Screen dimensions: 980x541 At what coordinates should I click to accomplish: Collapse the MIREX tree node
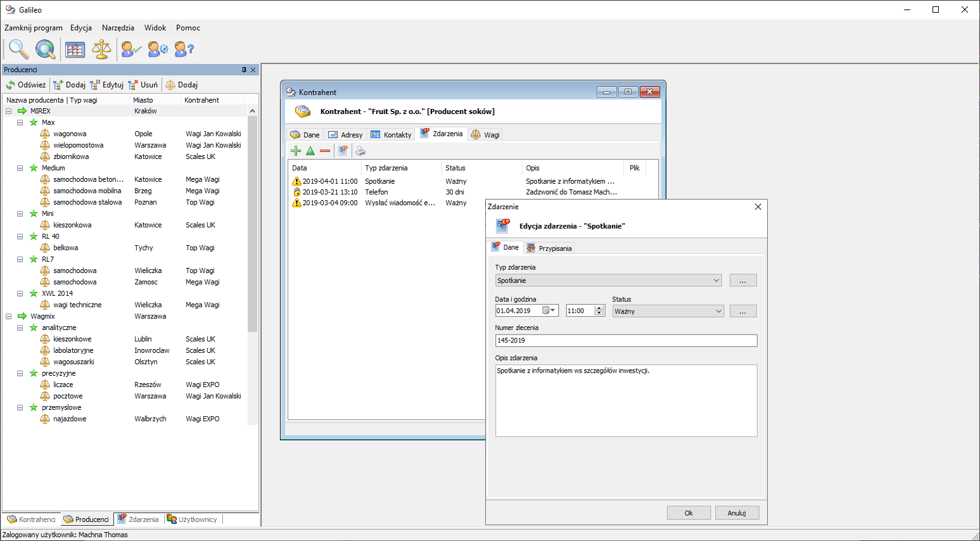click(x=9, y=111)
